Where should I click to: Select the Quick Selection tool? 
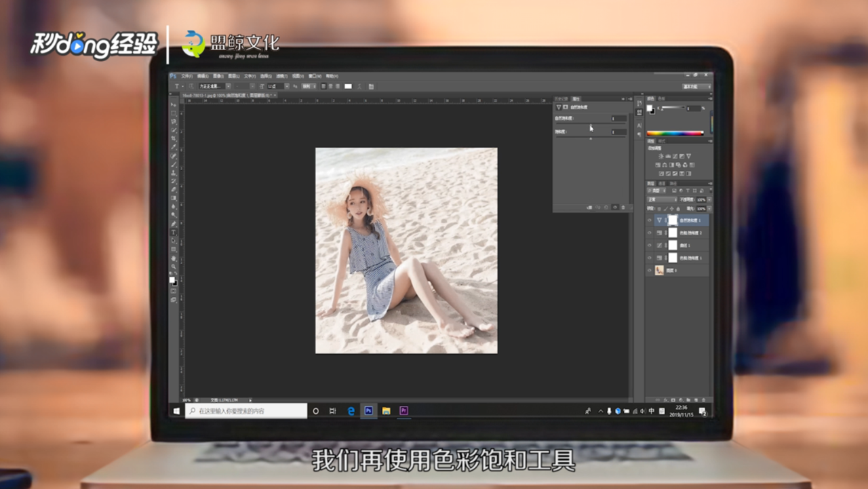(174, 130)
